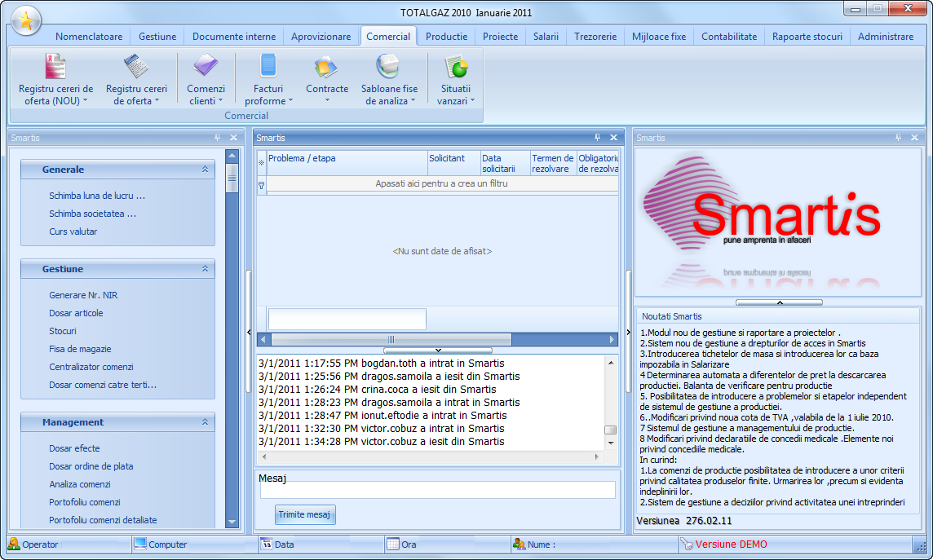Screen dimensions: 933x560
Task: Click the Computer icon in the status bar
Action: click(x=140, y=544)
